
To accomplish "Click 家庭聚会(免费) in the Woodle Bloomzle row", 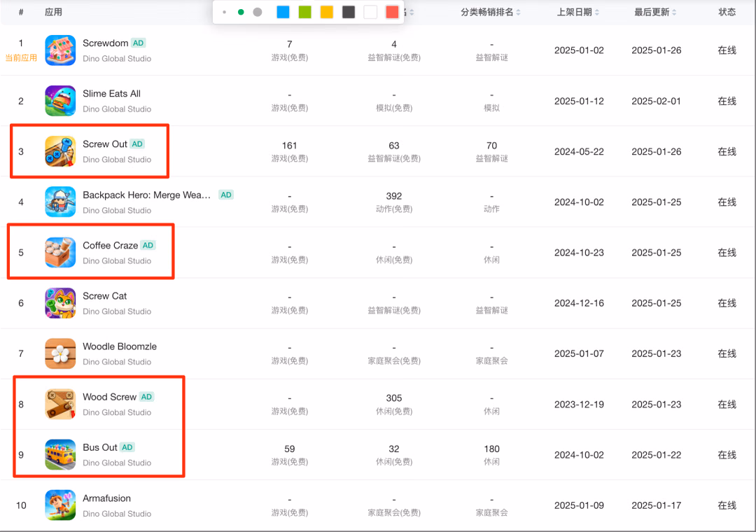I will coord(394,360).
